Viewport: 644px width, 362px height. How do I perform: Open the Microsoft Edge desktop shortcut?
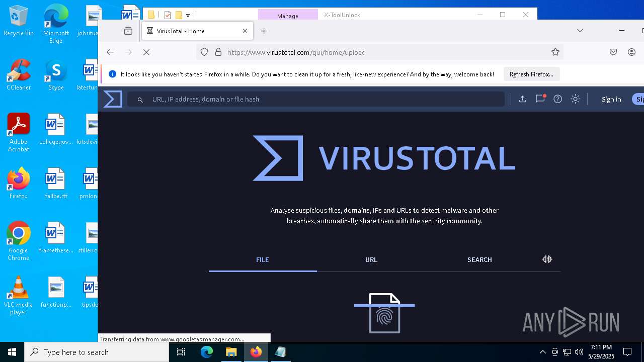(56, 24)
